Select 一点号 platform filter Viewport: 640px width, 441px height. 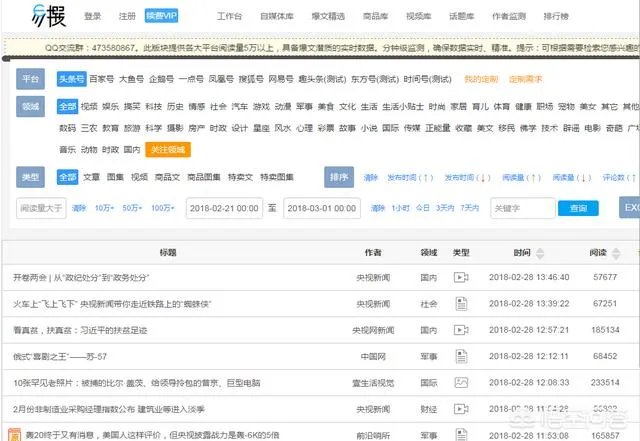[191, 79]
